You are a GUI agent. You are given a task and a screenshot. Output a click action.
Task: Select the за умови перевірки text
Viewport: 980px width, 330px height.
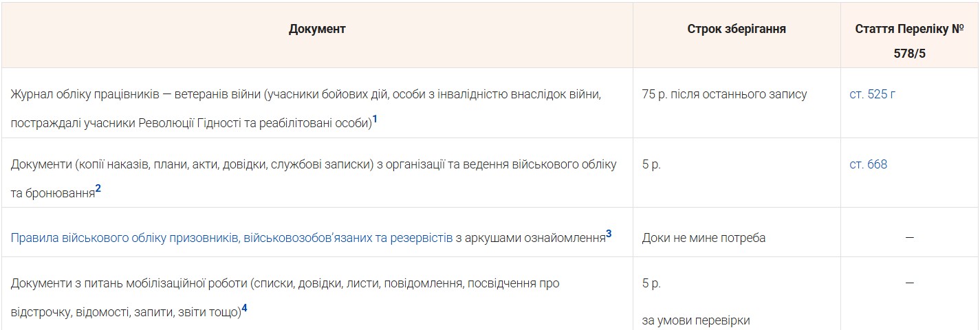[x=696, y=320]
